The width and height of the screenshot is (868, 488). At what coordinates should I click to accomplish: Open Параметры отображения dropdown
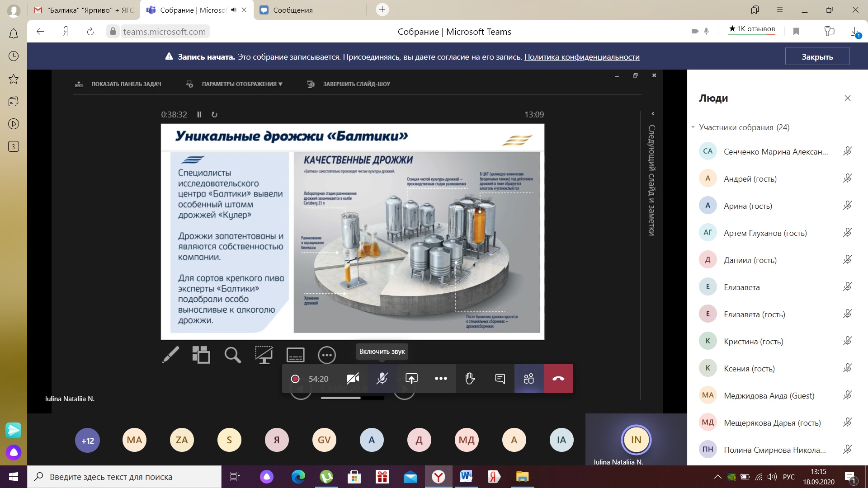point(235,84)
